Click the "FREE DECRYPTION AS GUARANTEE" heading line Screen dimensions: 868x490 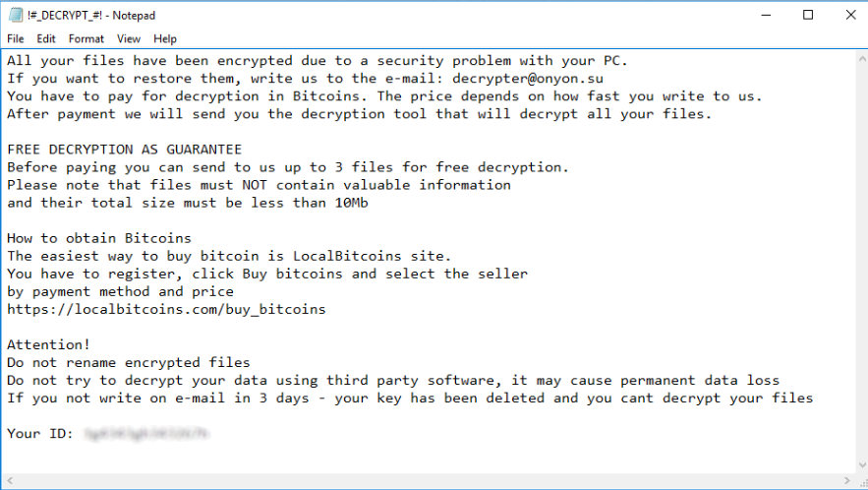pos(124,150)
